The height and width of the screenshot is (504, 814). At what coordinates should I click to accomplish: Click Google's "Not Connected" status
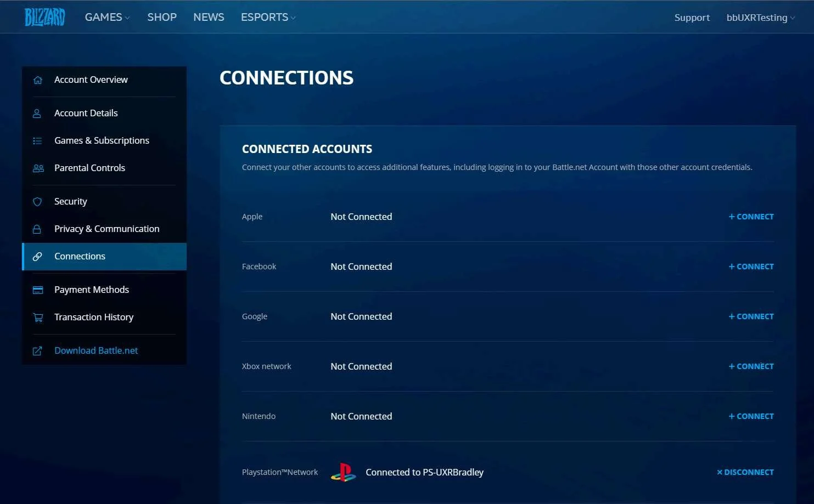(361, 316)
